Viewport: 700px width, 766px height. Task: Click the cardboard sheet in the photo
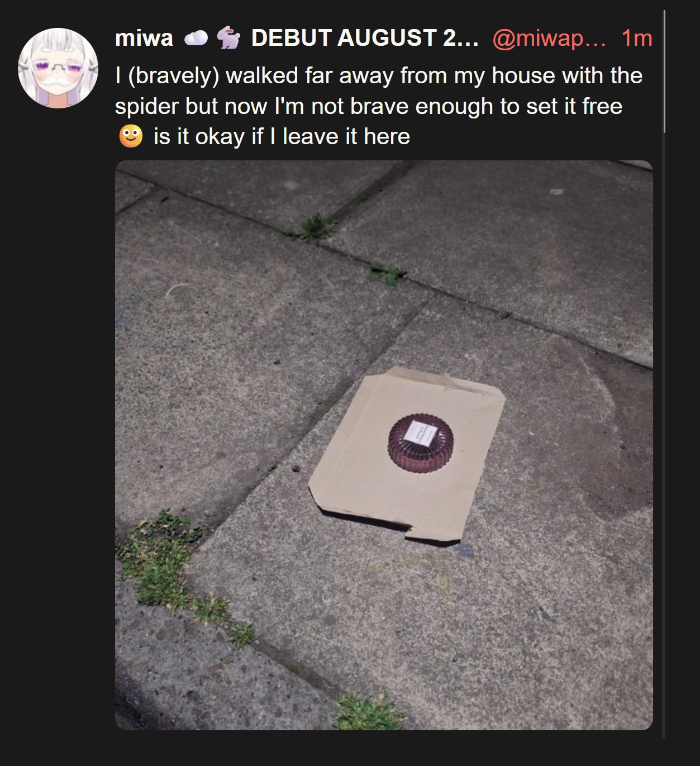click(x=407, y=455)
